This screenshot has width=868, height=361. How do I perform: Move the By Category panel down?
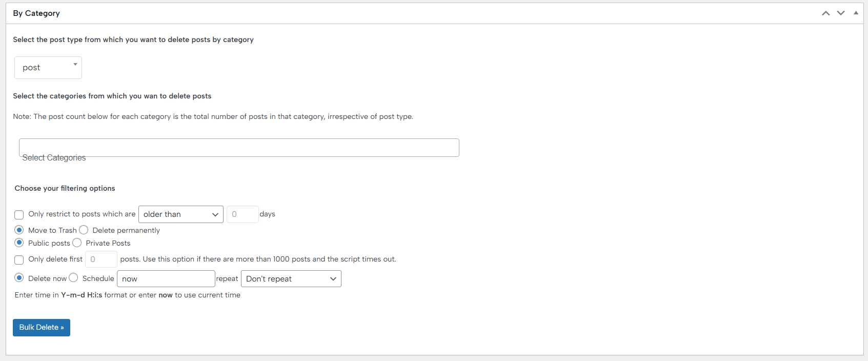[x=841, y=13]
